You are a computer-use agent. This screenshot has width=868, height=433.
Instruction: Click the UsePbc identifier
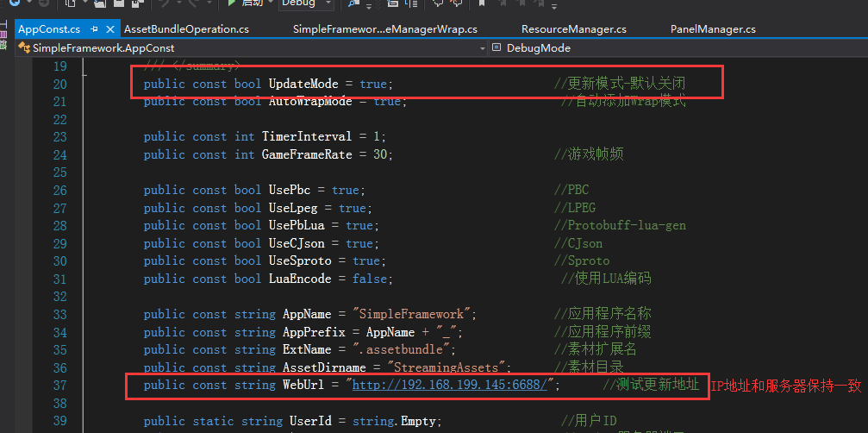pos(290,190)
